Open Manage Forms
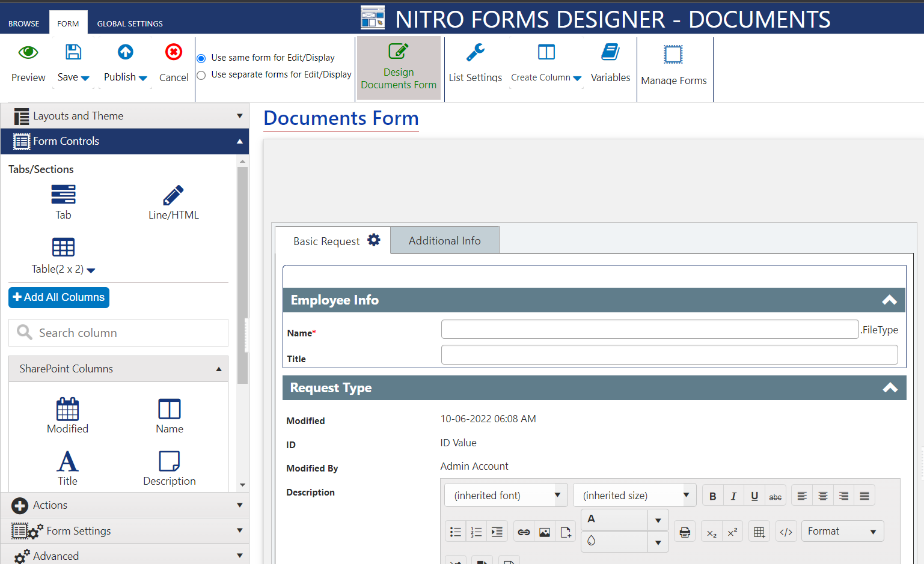 coord(674,63)
